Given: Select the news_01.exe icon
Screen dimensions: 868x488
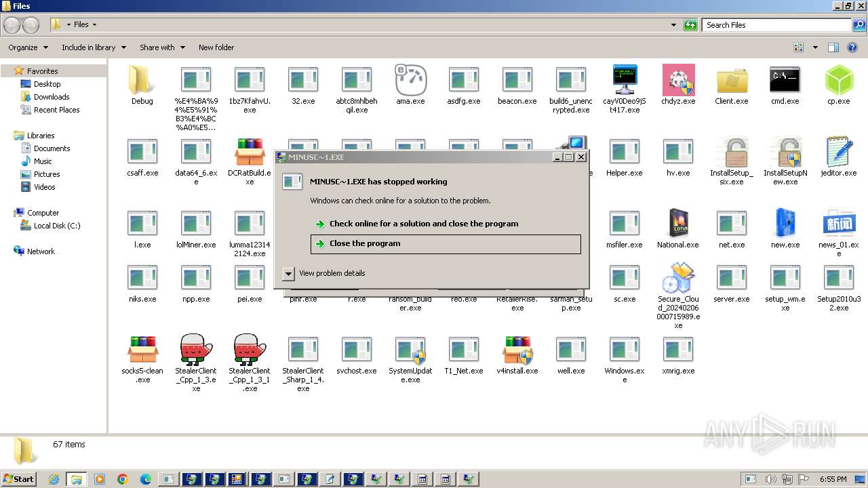Looking at the screenshot, I should (x=839, y=224).
